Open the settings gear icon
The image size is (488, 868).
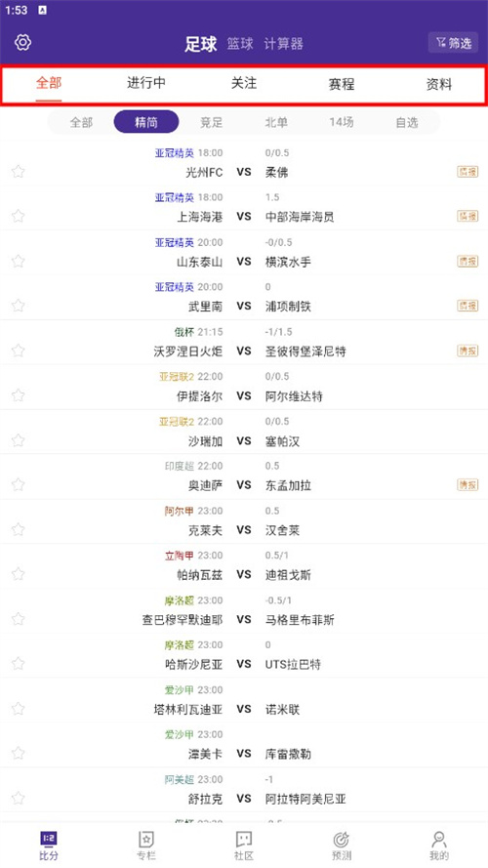point(22,43)
